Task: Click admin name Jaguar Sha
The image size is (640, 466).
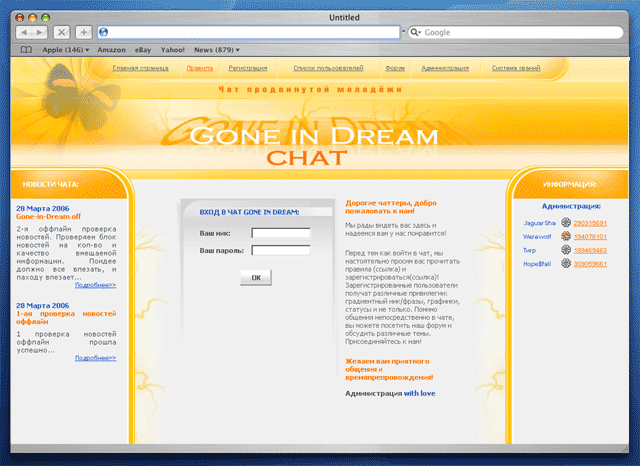Action: click(539, 223)
